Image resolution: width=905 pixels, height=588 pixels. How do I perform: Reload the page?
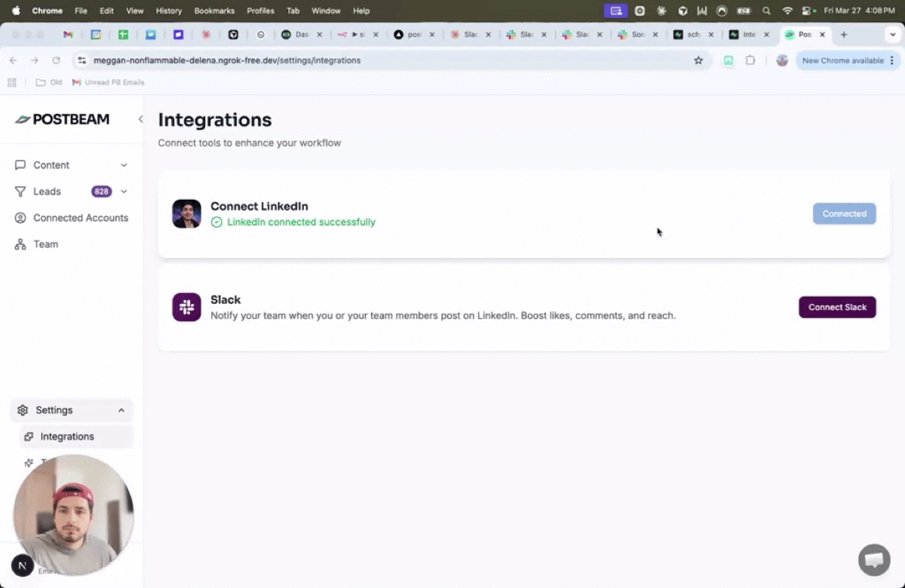[56, 60]
